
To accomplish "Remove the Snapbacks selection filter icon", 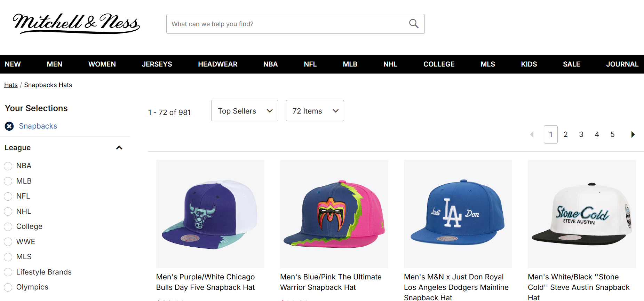I will (x=9, y=126).
